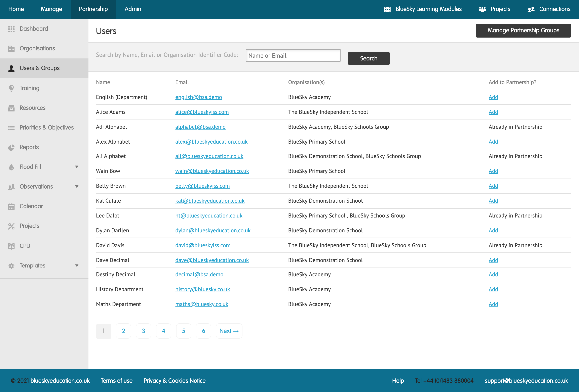Add Betty Brown to partnership

pyautogui.click(x=493, y=186)
